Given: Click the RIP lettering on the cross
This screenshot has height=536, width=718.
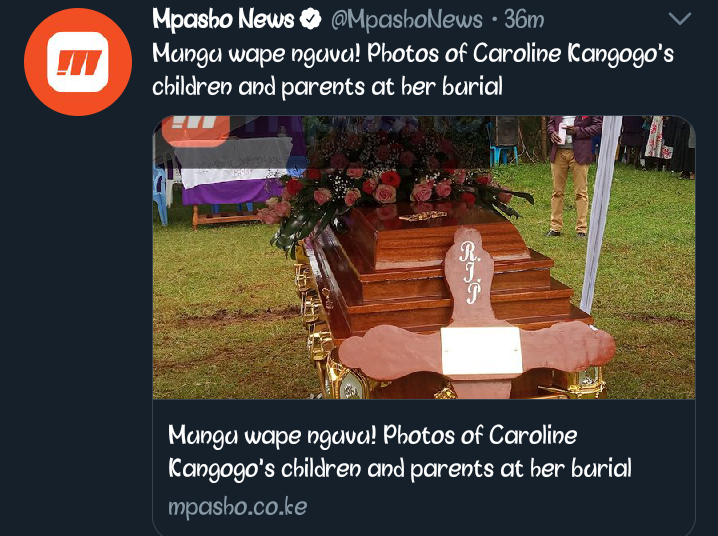Looking at the screenshot, I should click(x=471, y=272).
